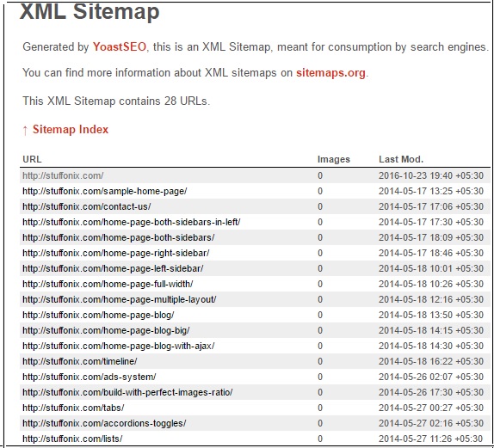
Task: Open the http://stuffonix.com/ root URL
Action: (63, 175)
